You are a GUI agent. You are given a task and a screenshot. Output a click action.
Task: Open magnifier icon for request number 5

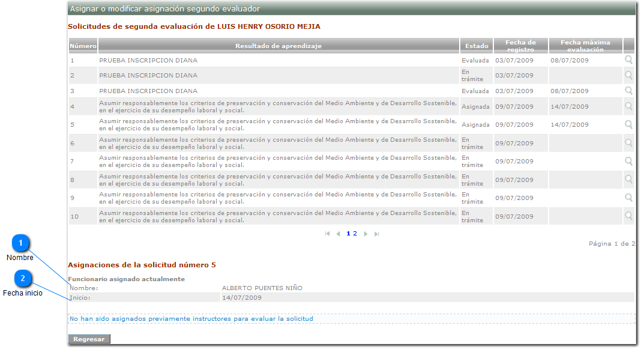coord(628,124)
